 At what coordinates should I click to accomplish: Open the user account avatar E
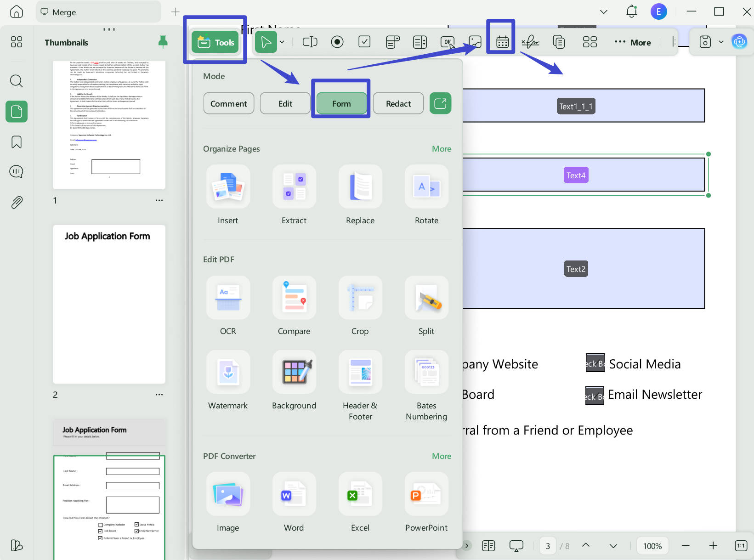[658, 11]
